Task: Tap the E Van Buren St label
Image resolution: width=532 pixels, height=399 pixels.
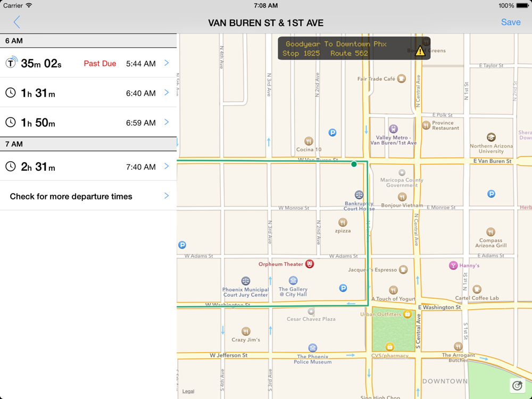Action: (492, 161)
